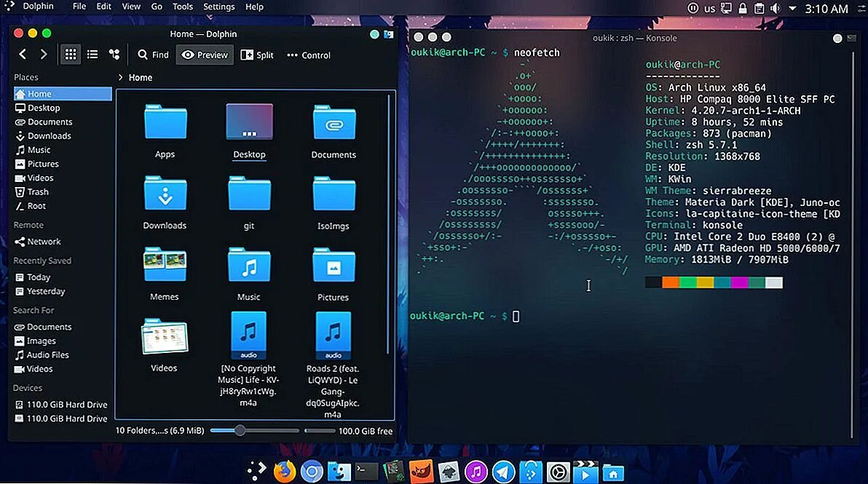Expand the breadcrumb chevron before Home
Viewport: 868px width, 484px height.
point(120,77)
